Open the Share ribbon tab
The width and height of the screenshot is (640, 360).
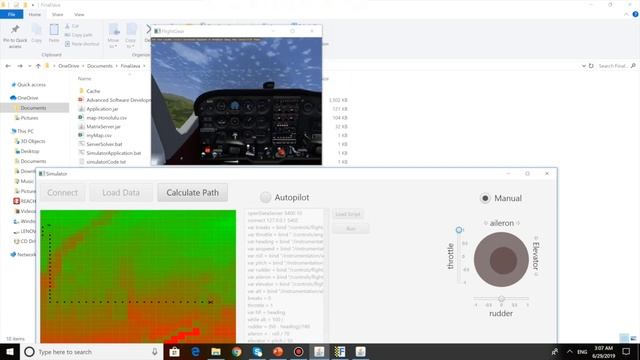coord(57,14)
